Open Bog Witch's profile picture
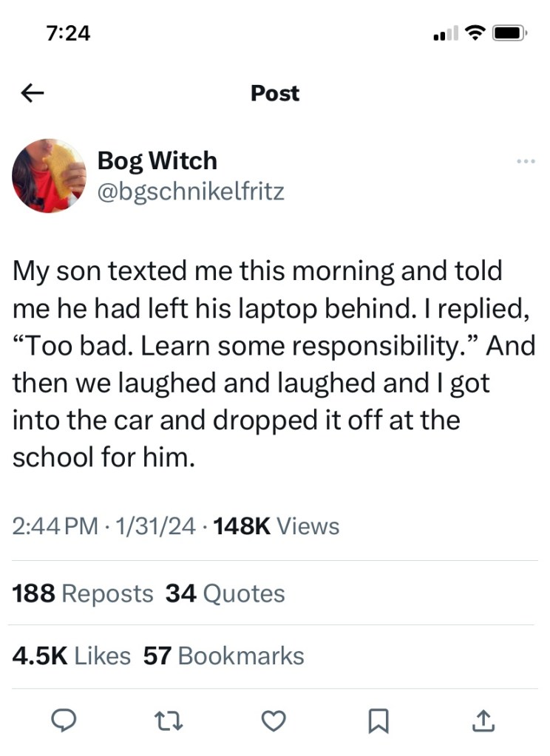 pos(49,176)
